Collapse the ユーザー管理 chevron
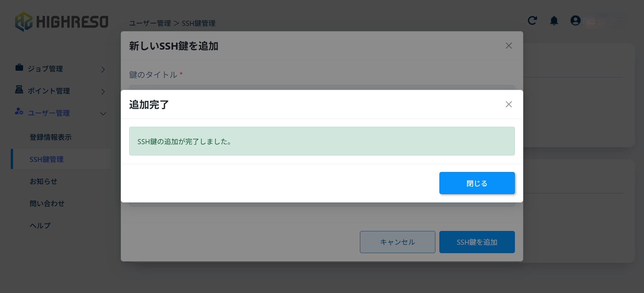The height and width of the screenshot is (293, 644). pyautogui.click(x=103, y=114)
